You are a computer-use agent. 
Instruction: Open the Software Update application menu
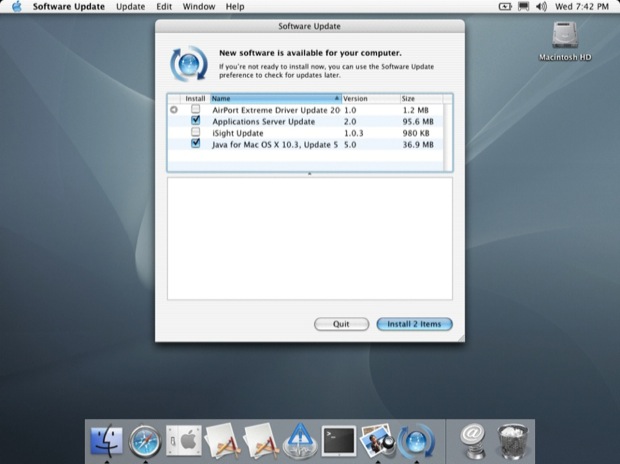click(69, 7)
